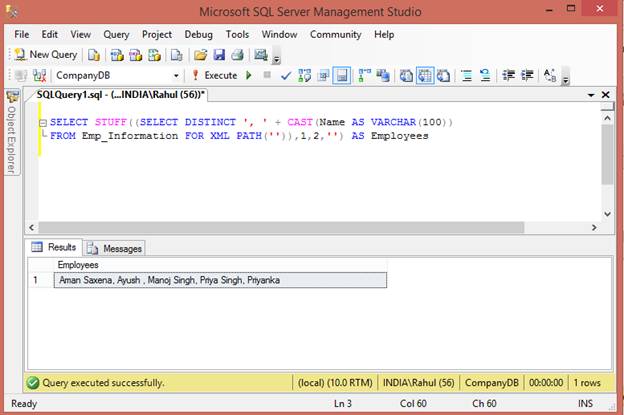Click the Analysis Services XMLA Query icon

click(x=154, y=55)
